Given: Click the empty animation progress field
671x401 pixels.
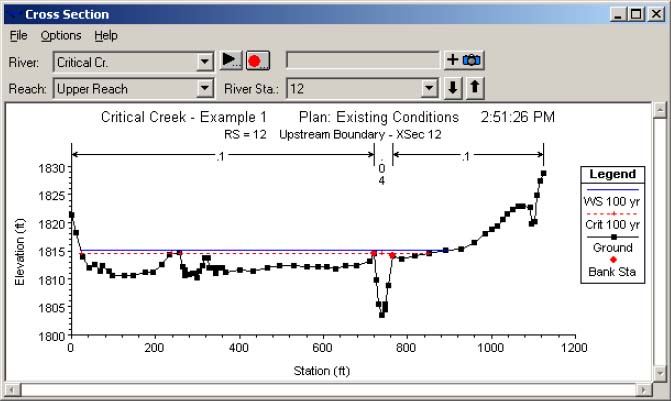Looking at the screenshot, I should [363, 61].
